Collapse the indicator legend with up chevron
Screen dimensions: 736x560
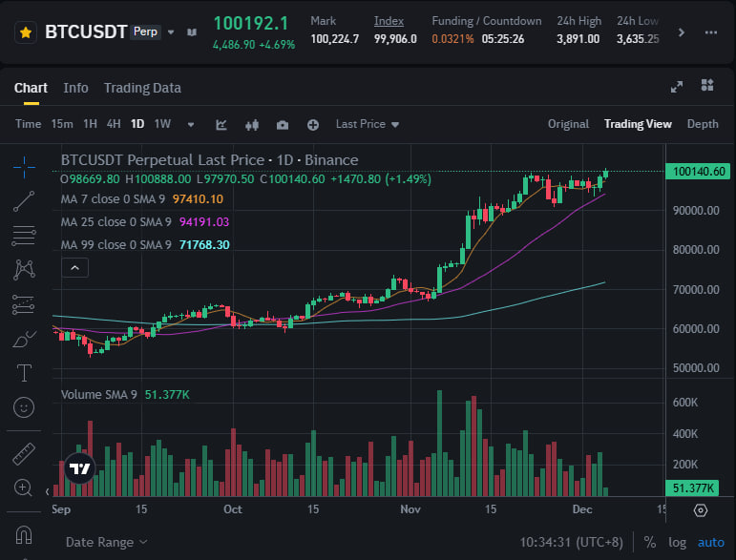click(x=74, y=268)
